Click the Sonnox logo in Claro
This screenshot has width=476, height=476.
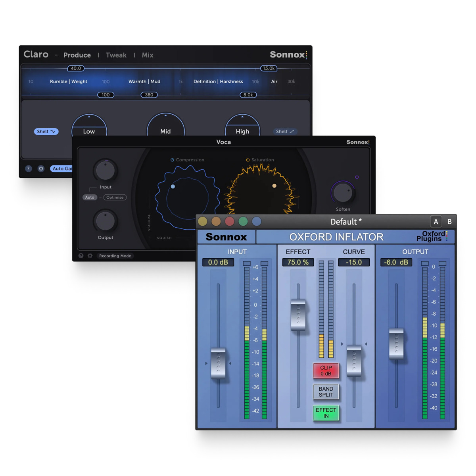coord(288,55)
